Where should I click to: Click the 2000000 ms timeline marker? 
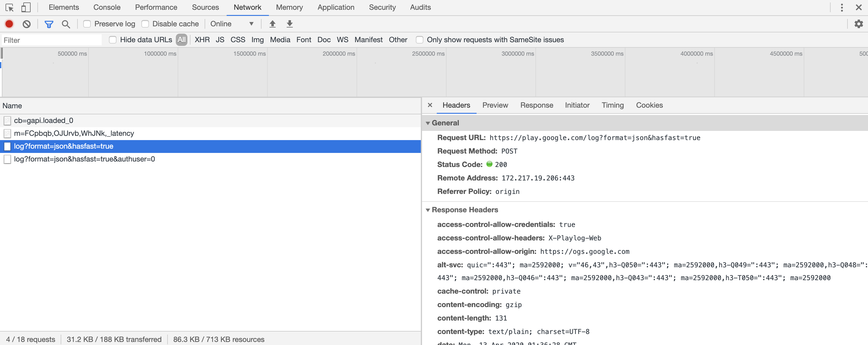339,54
